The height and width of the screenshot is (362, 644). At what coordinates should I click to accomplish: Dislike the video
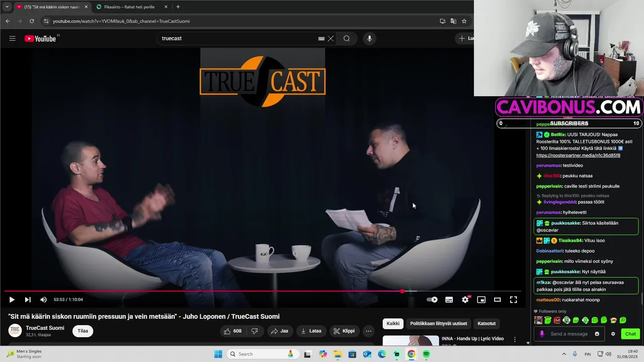pyautogui.click(x=255, y=331)
